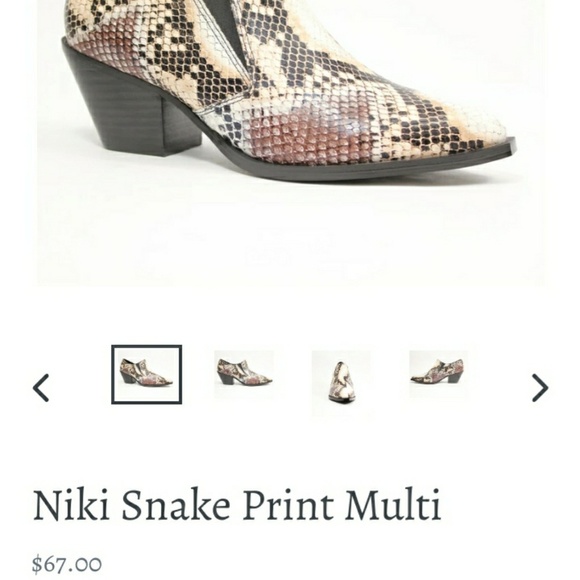This screenshot has width=580, height=580.
Task: Click the left chevron arrow of the gallery
Action: [41, 388]
